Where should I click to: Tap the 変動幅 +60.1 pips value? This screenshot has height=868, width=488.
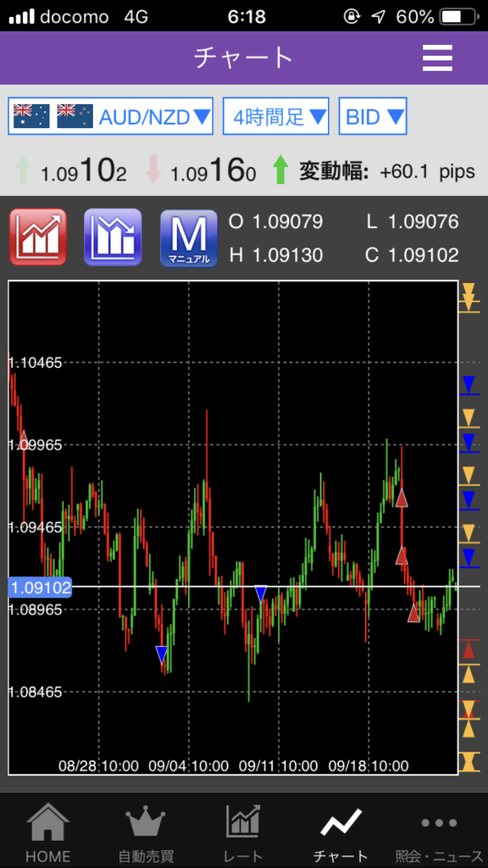[387, 171]
